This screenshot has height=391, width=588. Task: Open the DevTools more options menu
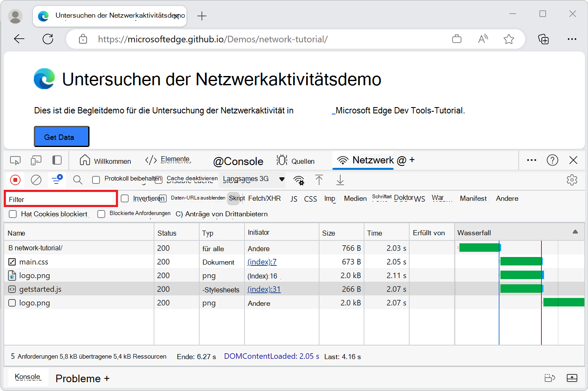tap(531, 160)
